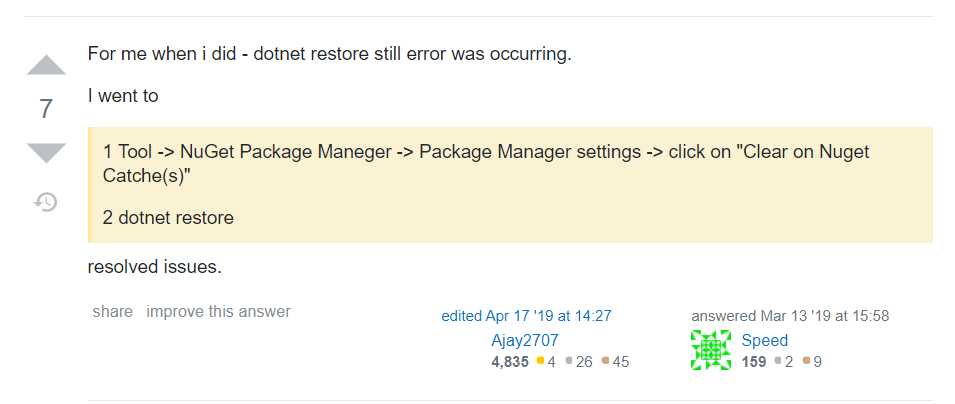Click Ajay2707's bronze badge dot
The width and height of the screenshot is (955, 404).
pos(605,362)
